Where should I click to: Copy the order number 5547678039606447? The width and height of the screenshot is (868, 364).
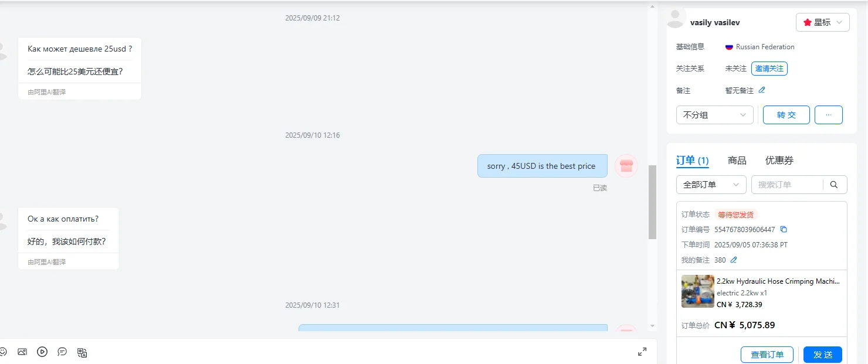click(784, 229)
